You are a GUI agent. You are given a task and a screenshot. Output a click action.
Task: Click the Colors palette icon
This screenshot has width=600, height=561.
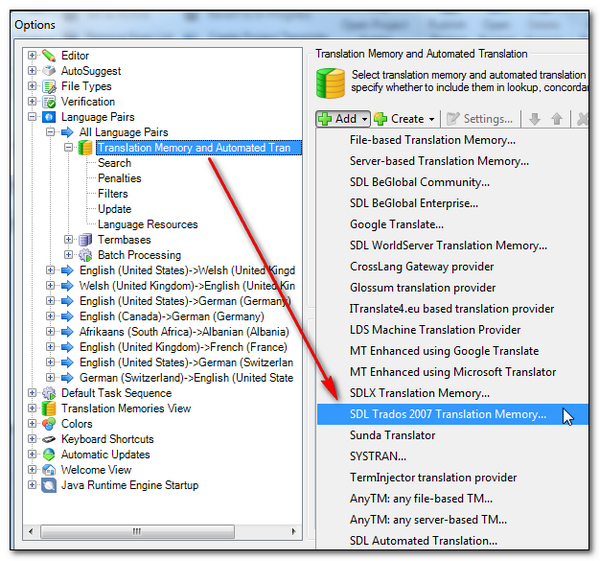(x=49, y=424)
